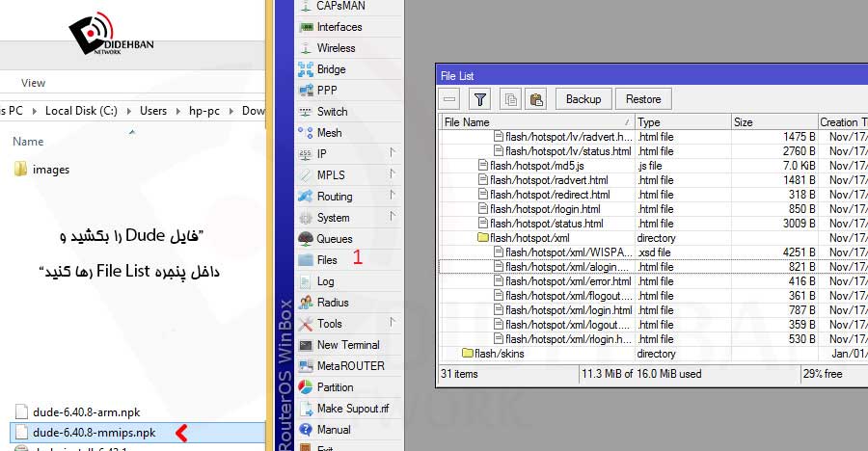Click the View tab in File Explorer
The height and width of the screenshot is (451, 868).
33,83
